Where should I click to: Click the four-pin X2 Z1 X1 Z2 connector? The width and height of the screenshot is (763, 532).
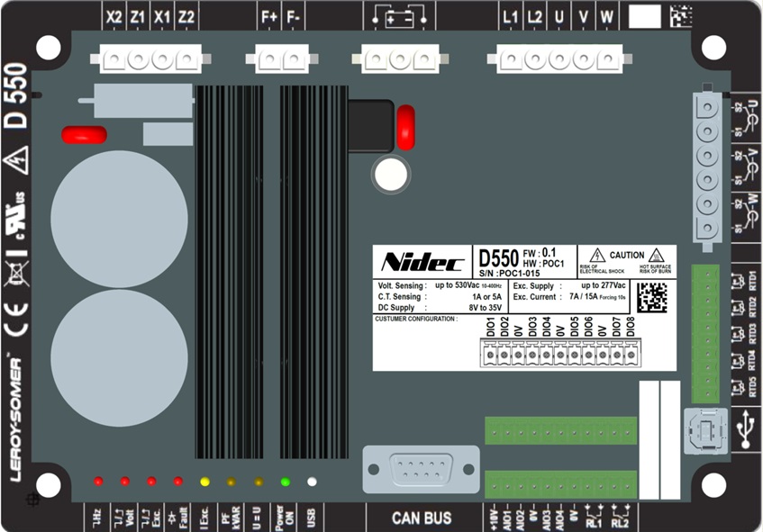click(150, 59)
